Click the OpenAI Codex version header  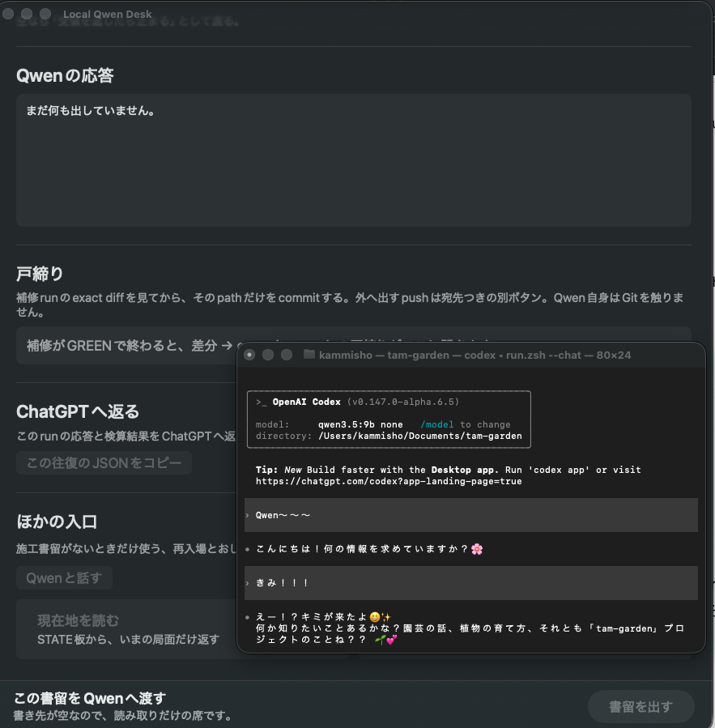[357, 402]
